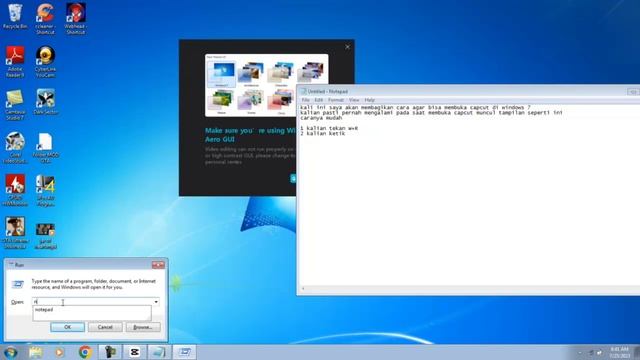Open the Corel VideoStudio desktop shortcut
Screen dimensions: 640x360
click(x=15, y=148)
